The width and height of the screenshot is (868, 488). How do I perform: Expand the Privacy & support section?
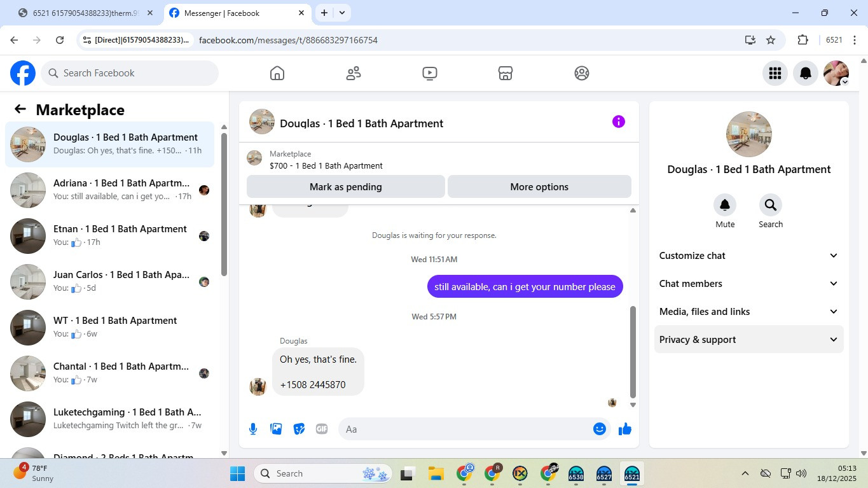[749, 340]
